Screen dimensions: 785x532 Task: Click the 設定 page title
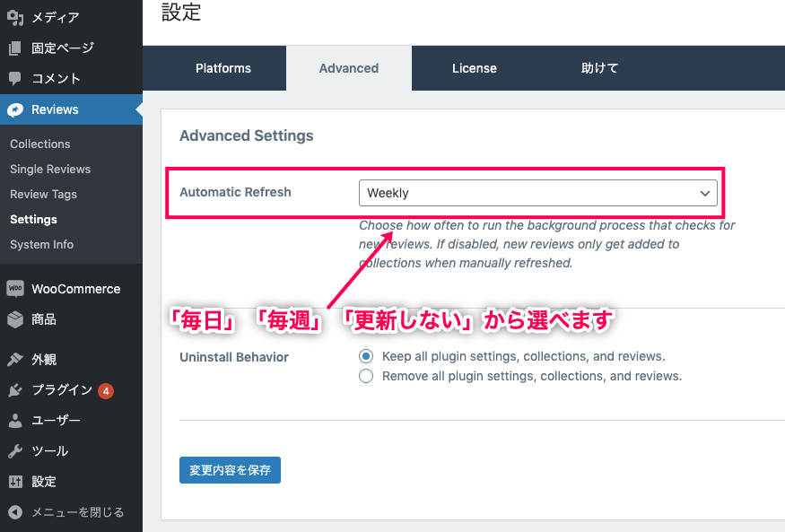coord(181,12)
